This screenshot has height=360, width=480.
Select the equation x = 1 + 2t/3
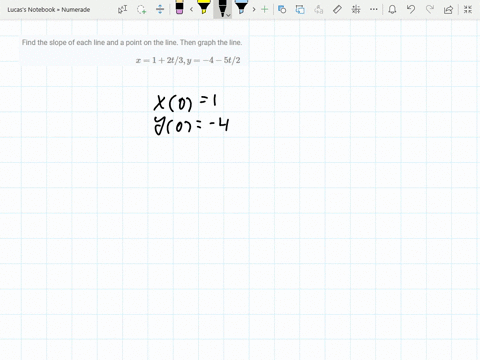[x=159, y=60]
